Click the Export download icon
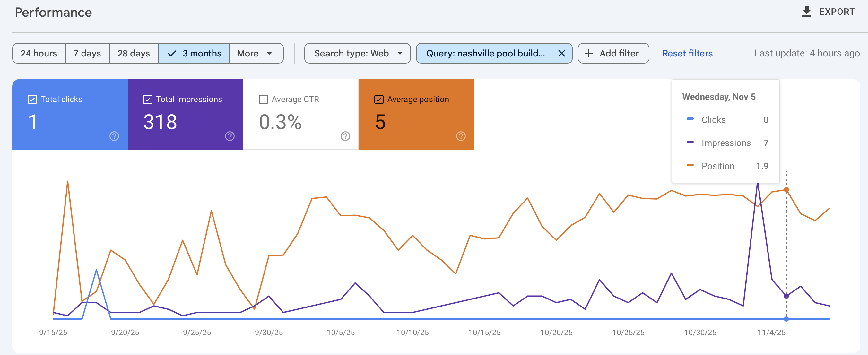This screenshot has height=355, width=868. click(x=806, y=12)
